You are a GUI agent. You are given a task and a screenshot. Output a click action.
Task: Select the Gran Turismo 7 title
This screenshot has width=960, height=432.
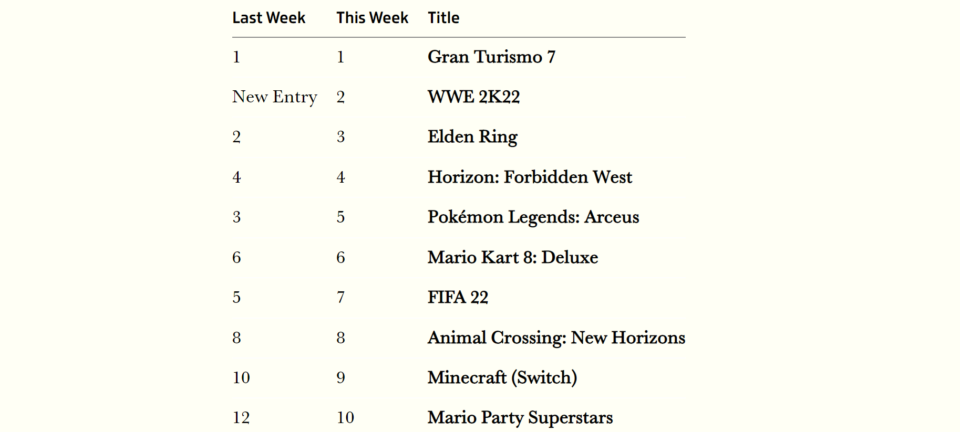click(492, 58)
